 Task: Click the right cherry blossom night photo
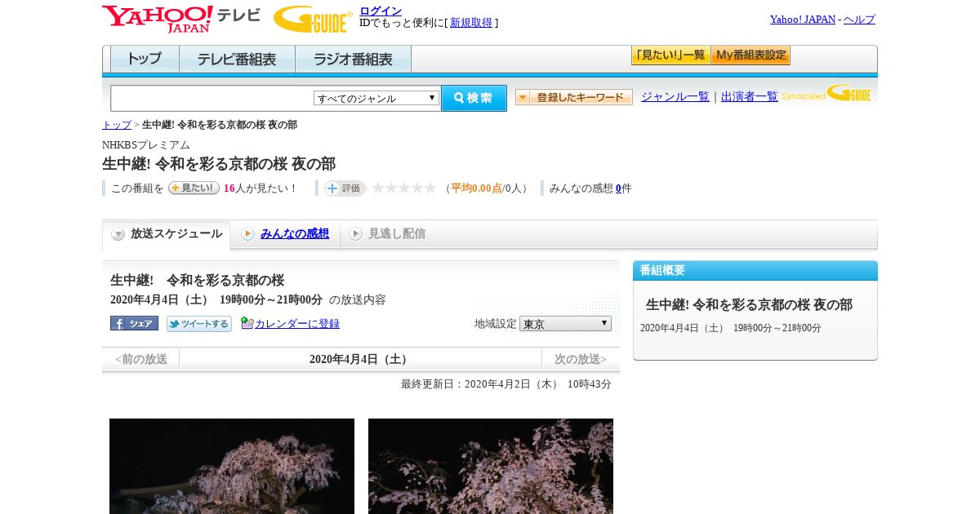(491, 466)
